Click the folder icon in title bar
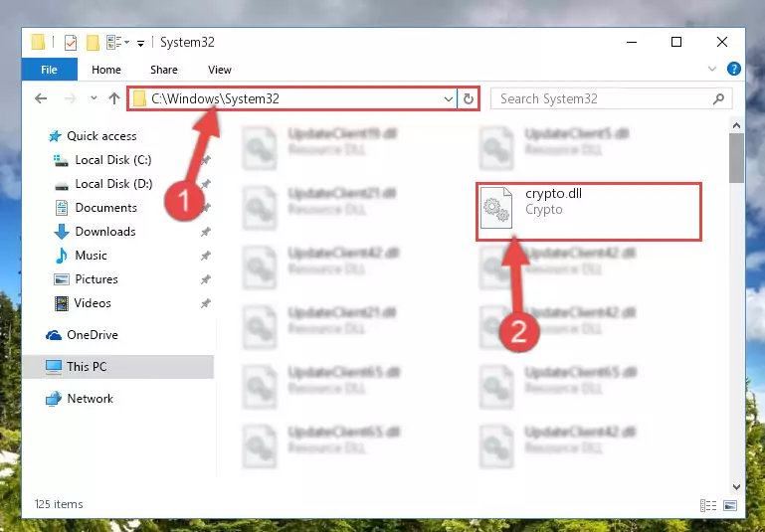The image size is (765, 532). [38, 42]
